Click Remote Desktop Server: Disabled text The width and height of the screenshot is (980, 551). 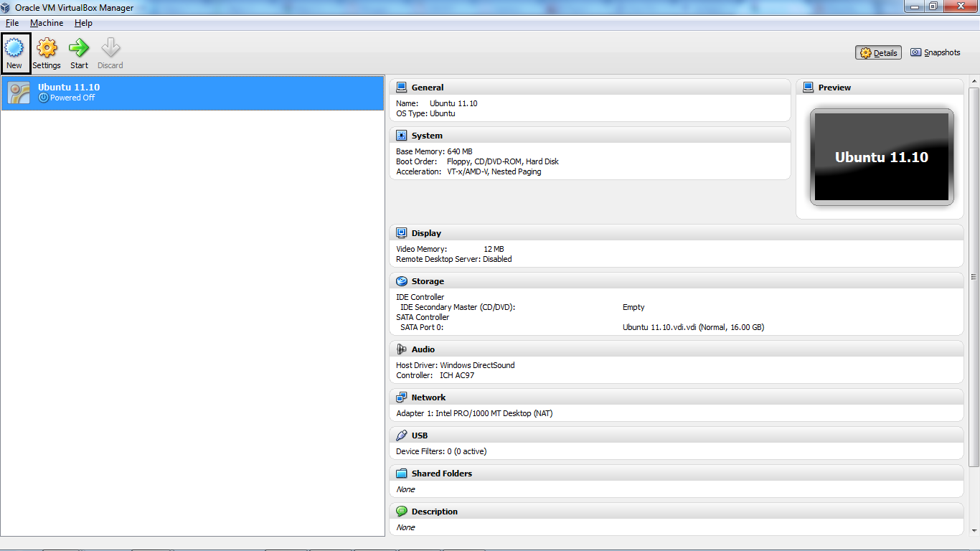(x=454, y=259)
